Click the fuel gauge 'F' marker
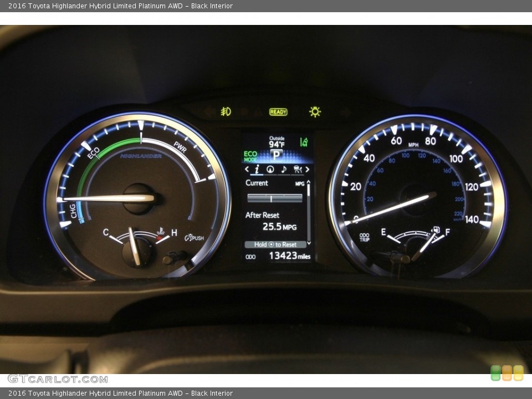This screenshot has width=532, height=399. tap(448, 232)
